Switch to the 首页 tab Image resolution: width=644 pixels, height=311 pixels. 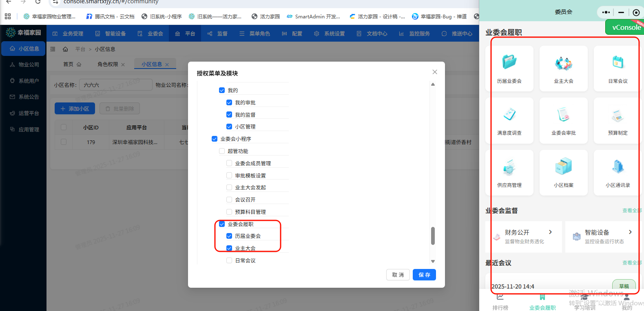(72, 64)
